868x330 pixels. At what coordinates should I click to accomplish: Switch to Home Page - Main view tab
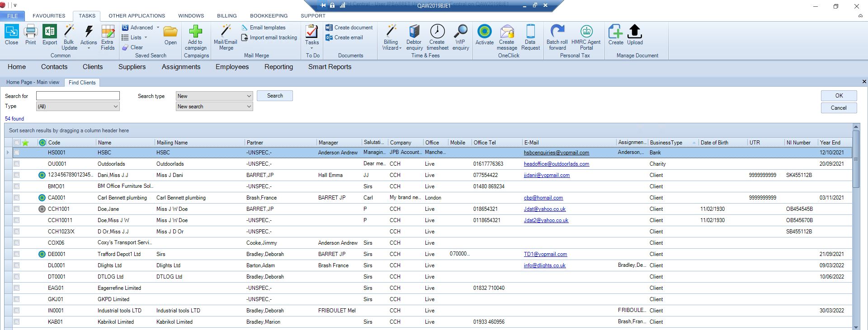coord(33,82)
